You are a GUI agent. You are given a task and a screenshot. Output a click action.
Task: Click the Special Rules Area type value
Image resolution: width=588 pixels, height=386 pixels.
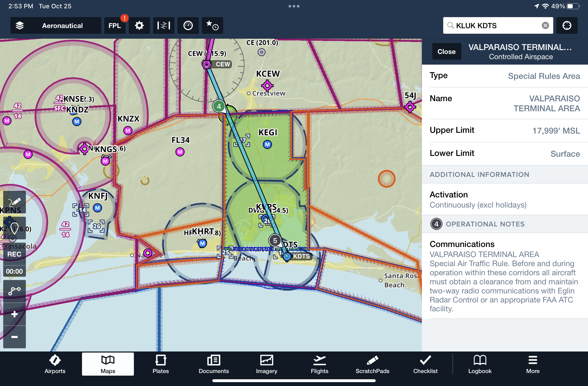(x=544, y=76)
